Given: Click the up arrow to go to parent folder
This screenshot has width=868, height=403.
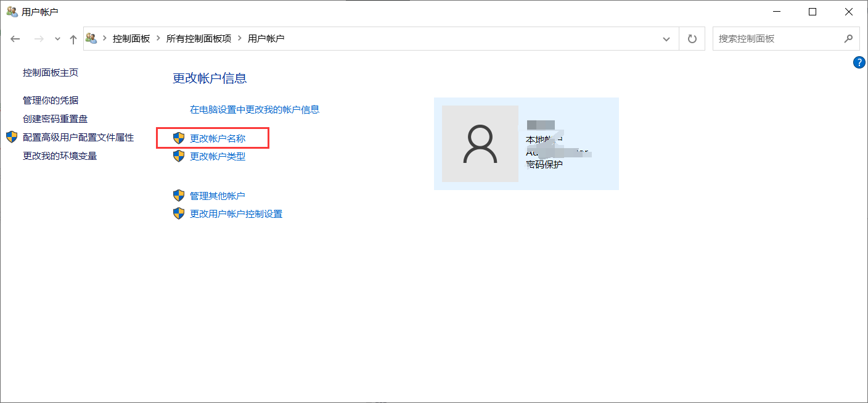Looking at the screenshot, I should 73,38.
